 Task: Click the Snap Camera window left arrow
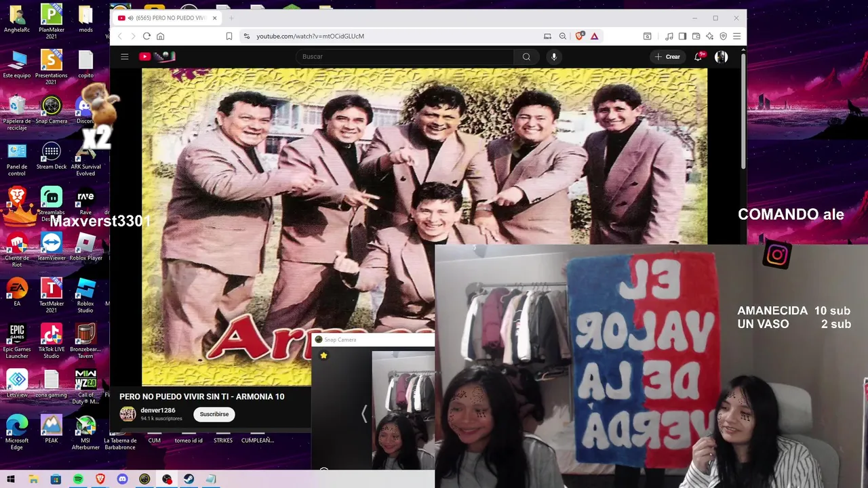pos(363,413)
